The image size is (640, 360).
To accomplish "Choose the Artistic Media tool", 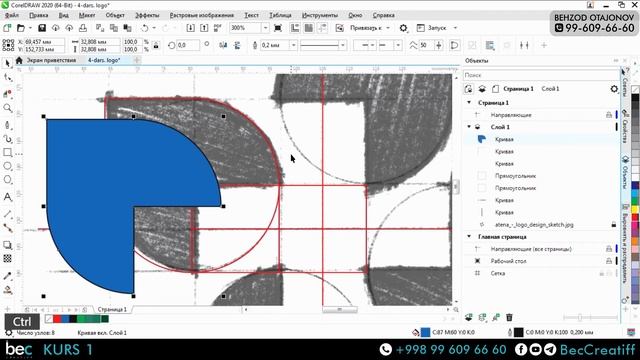I will (x=7, y=139).
